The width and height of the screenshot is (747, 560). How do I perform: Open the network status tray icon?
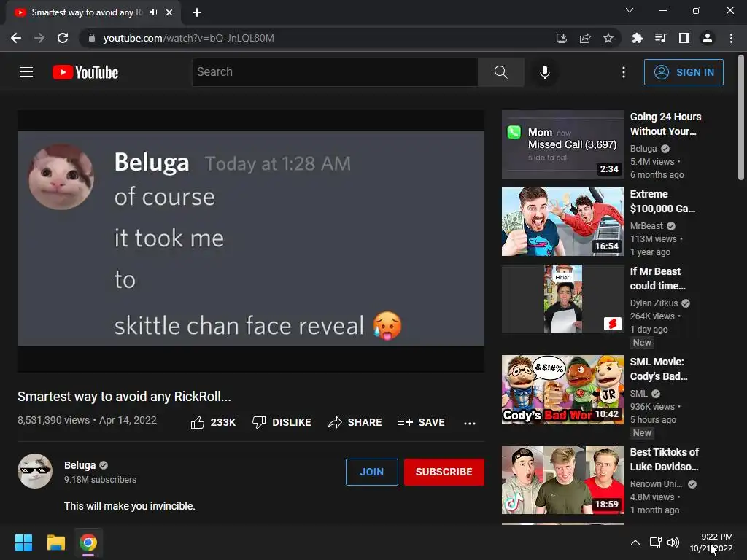coord(656,542)
